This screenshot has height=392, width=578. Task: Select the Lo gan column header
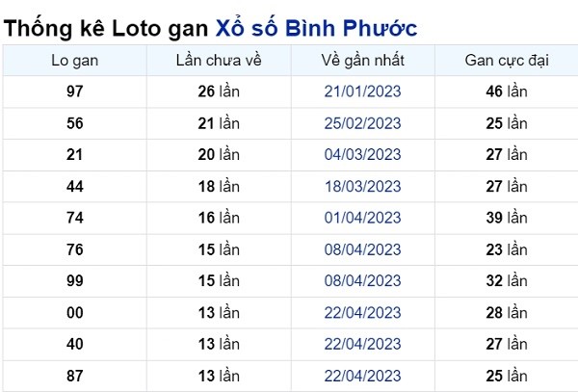tap(75, 61)
